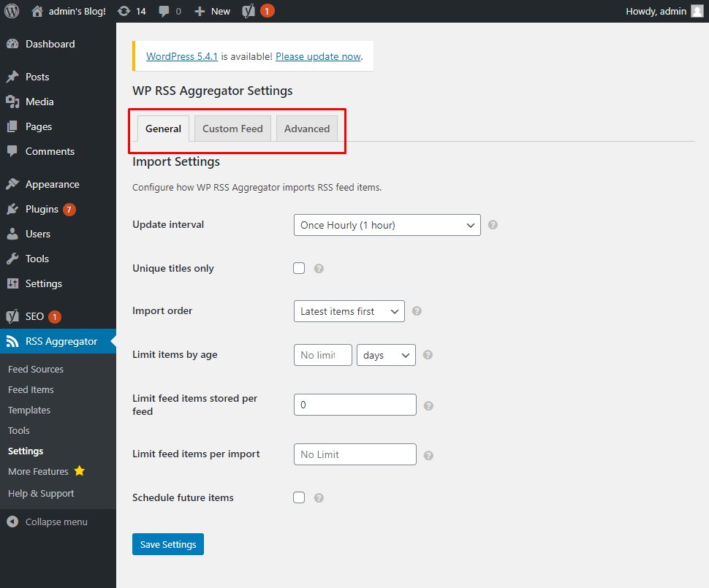Click the home icon beside admin's Blog!
This screenshot has width=709, height=588.
[x=37, y=11]
